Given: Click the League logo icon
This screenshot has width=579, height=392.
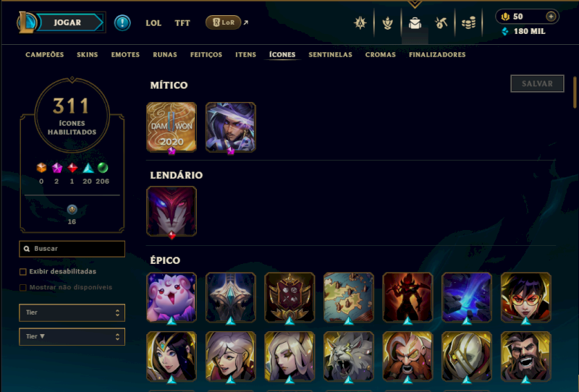Looking at the screenshot, I should 27,22.
